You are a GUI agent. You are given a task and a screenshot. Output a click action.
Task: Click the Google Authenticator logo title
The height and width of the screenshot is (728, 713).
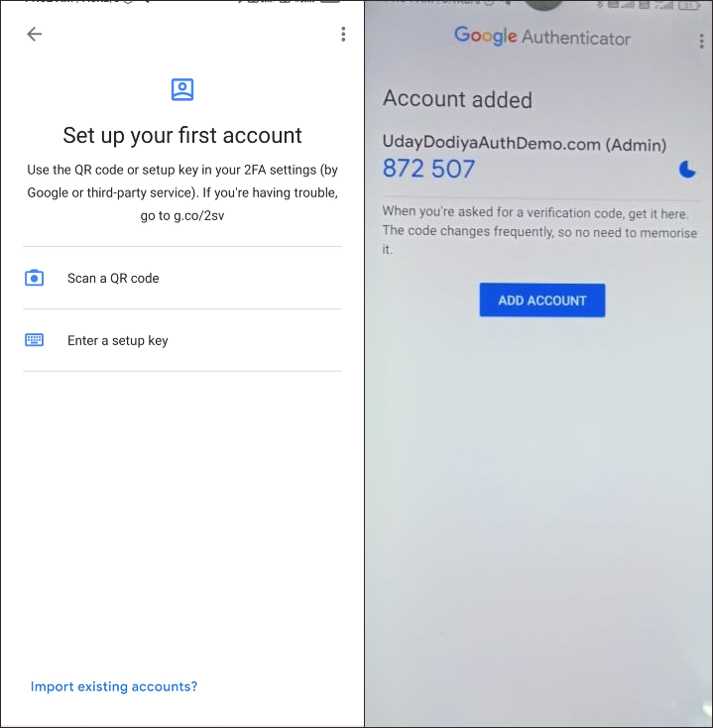pyautogui.click(x=542, y=37)
